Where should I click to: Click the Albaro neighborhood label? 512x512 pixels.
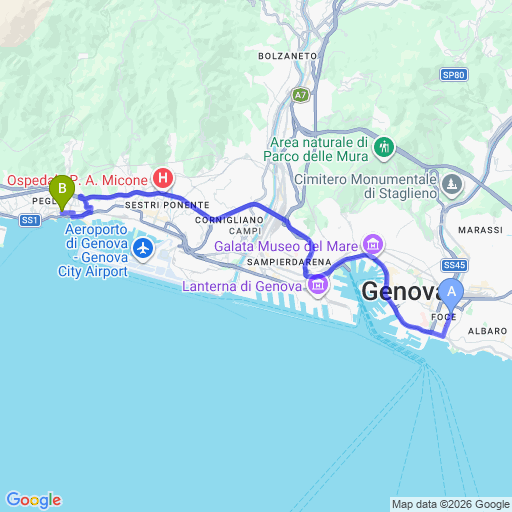click(x=487, y=331)
